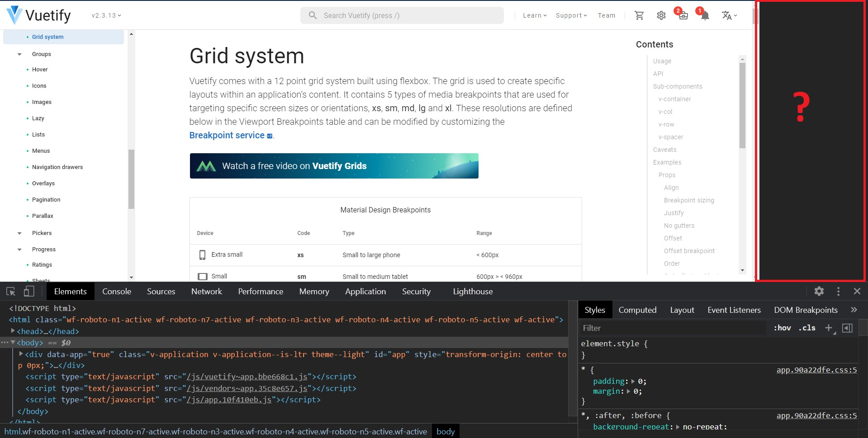Viewport: 868px width, 438px height.
Task: Go to the Team page
Action: coord(607,15)
